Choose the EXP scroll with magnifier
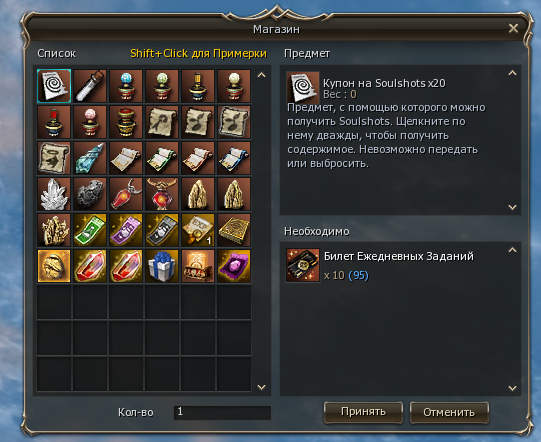The width and height of the screenshot is (541, 442). (198, 230)
